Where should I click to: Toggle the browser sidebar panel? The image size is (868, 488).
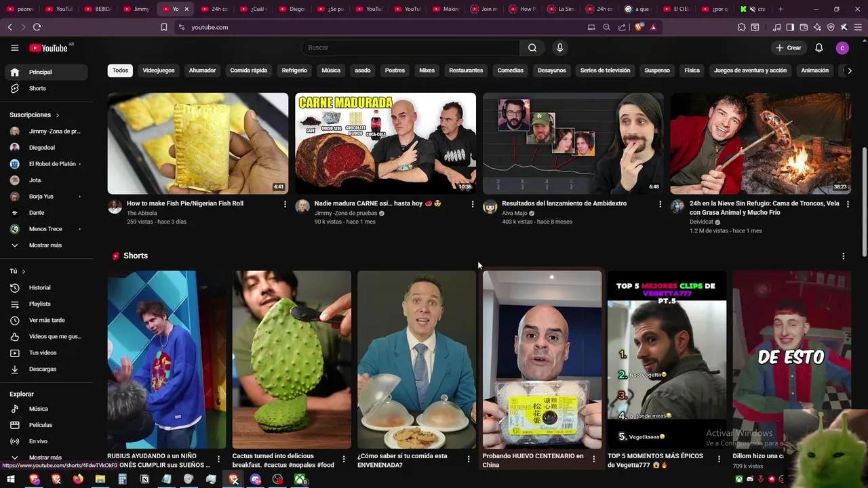[790, 27]
